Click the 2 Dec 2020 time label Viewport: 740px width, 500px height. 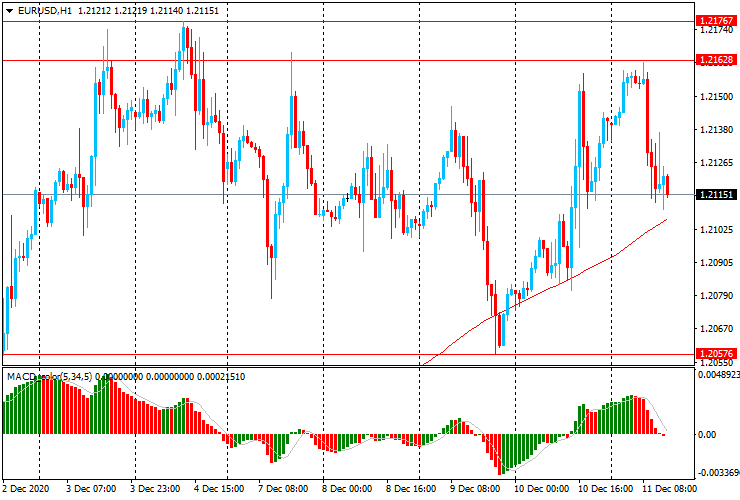tap(25, 488)
